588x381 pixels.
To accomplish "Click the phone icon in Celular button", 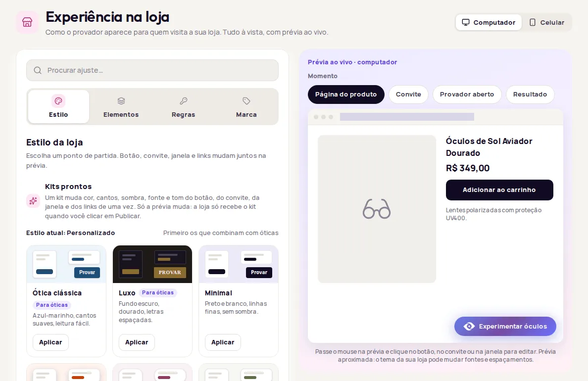I will tap(532, 22).
